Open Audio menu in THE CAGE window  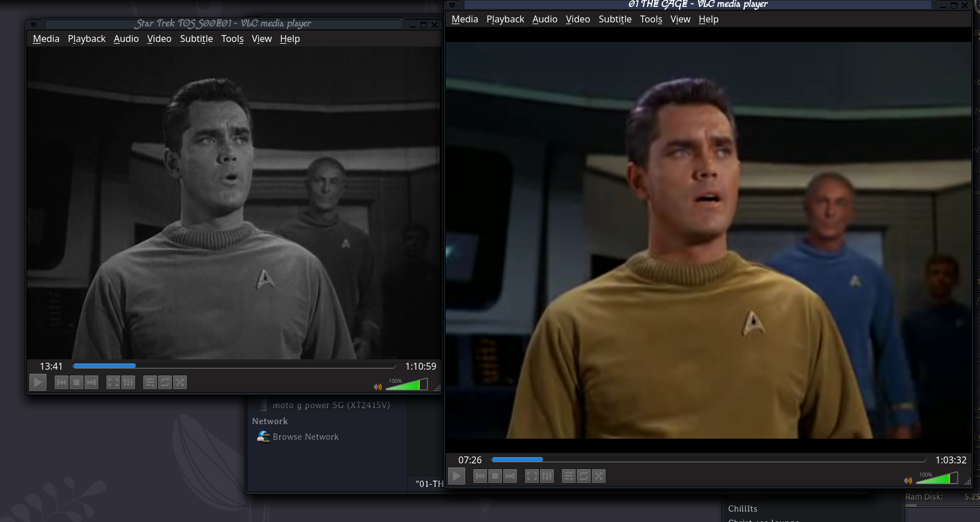[x=545, y=19]
